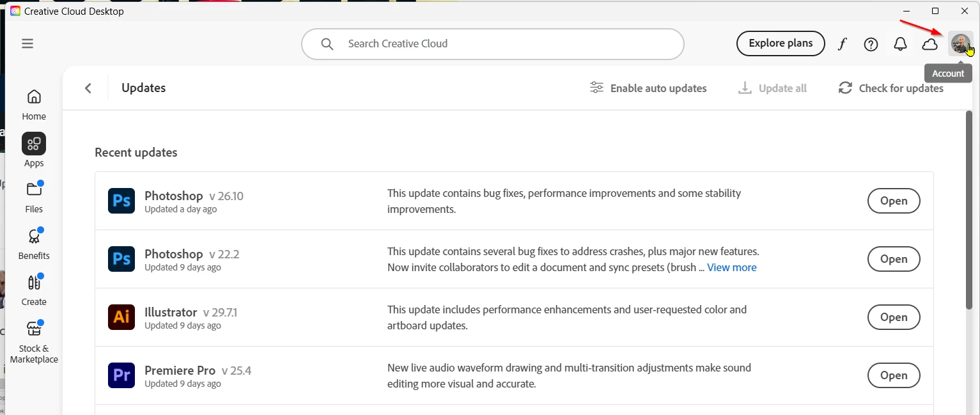980x415 pixels.
Task: Click Check for updates
Action: (891, 88)
